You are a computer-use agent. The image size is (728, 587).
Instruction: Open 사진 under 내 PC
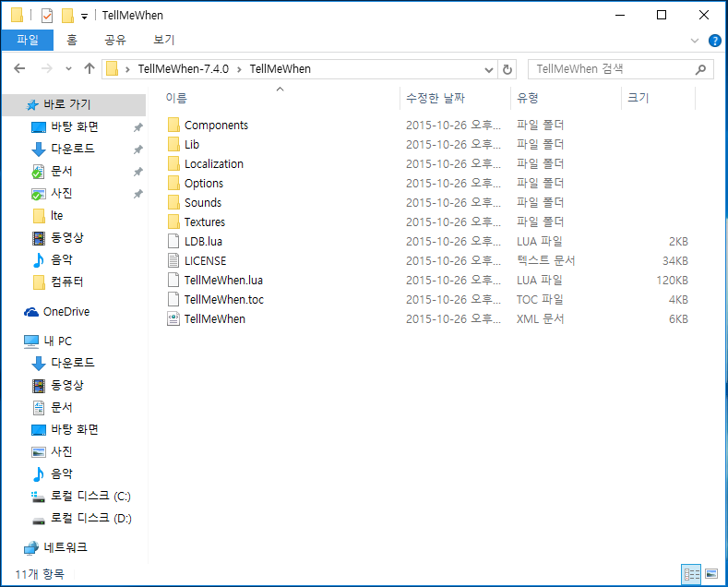[61, 451]
